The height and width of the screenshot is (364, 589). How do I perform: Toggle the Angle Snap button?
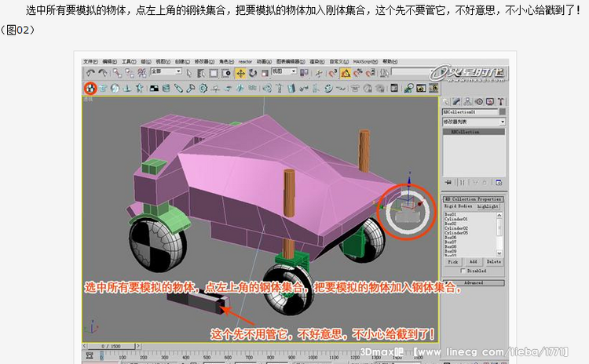[x=346, y=73]
